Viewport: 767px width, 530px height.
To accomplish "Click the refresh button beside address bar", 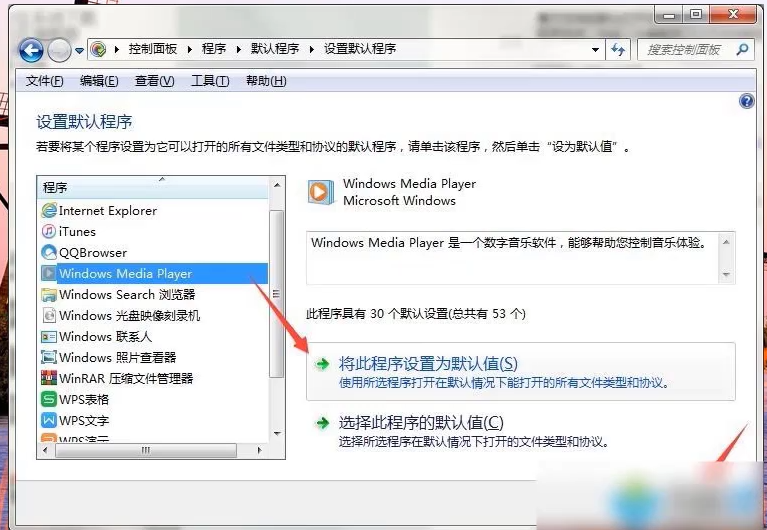I will (x=618, y=49).
